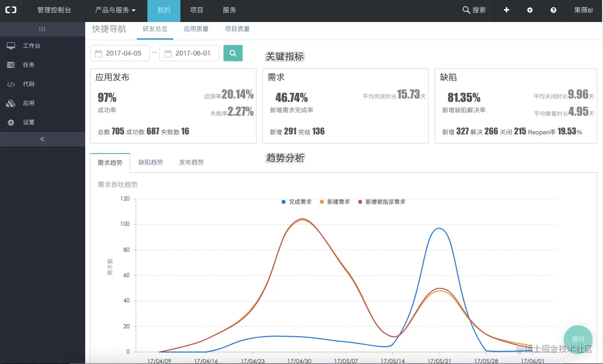Click the 需求 card title
This screenshot has width=603, height=364.
click(x=276, y=77)
